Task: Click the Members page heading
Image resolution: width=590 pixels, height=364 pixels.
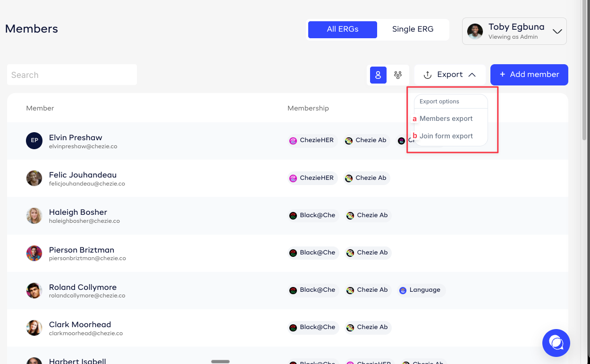Action: [32, 29]
